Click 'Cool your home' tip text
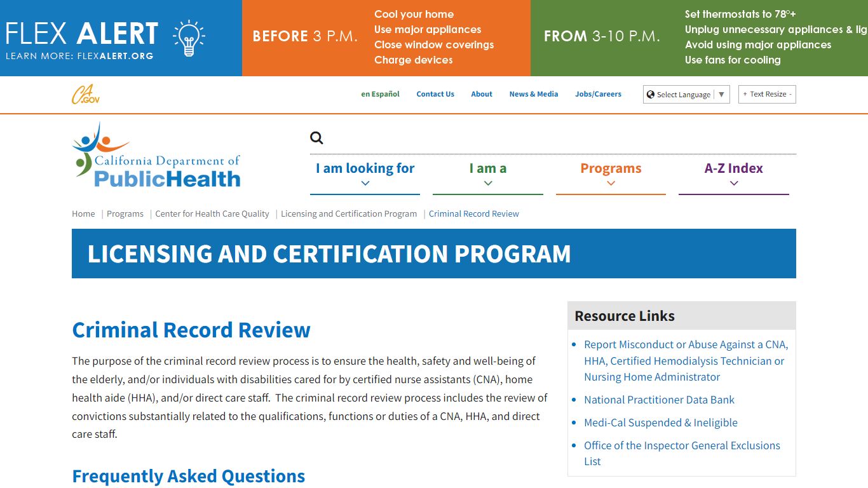Viewport: 868px width, 488px height. [x=414, y=14]
